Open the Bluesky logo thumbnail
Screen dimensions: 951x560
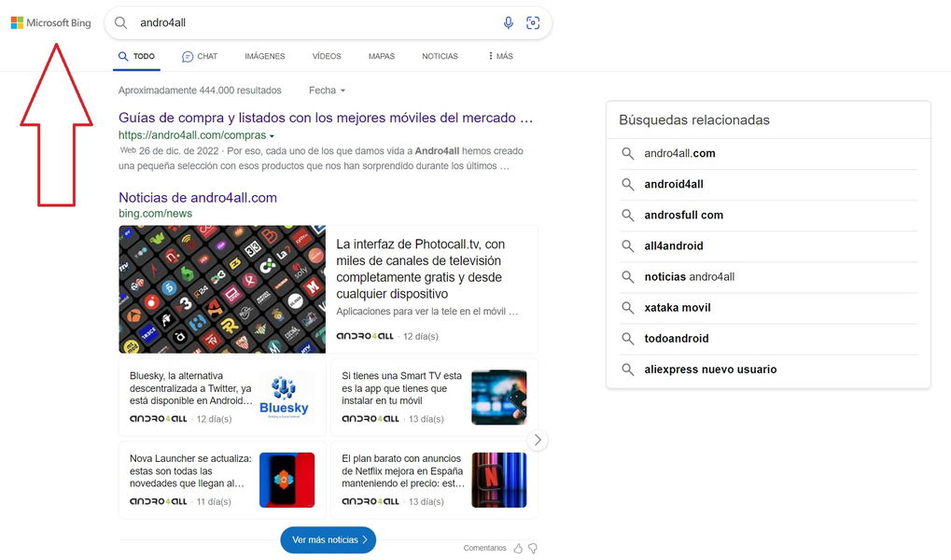pyautogui.click(x=284, y=398)
